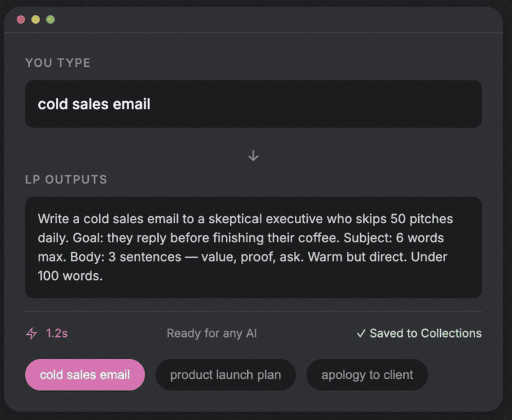Click the "Ready for any AI" label
Screen dimensions: 512x420
(x=212, y=333)
